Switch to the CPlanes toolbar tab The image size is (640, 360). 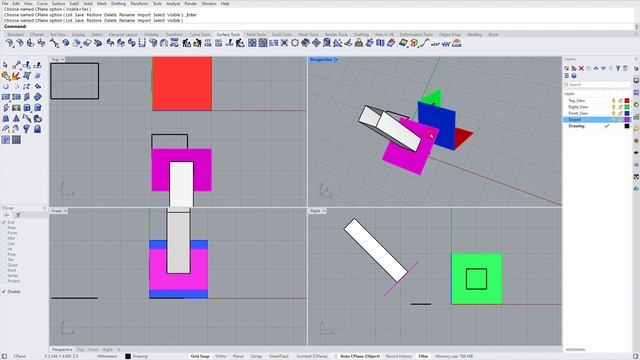(37, 35)
